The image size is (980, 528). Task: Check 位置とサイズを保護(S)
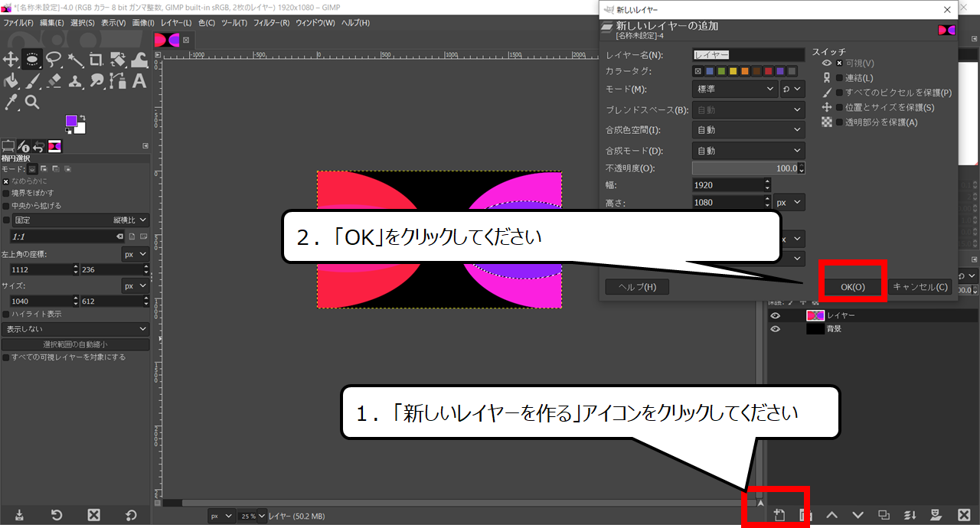tap(839, 108)
